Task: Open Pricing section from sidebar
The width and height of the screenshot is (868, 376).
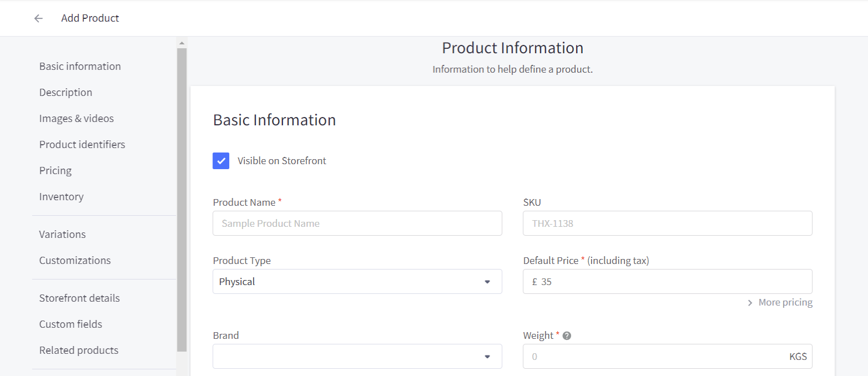Action: pyautogui.click(x=55, y=171)
